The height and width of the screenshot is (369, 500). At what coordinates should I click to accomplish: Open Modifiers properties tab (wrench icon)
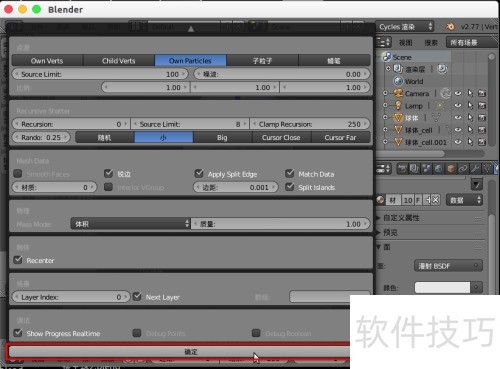475,169
